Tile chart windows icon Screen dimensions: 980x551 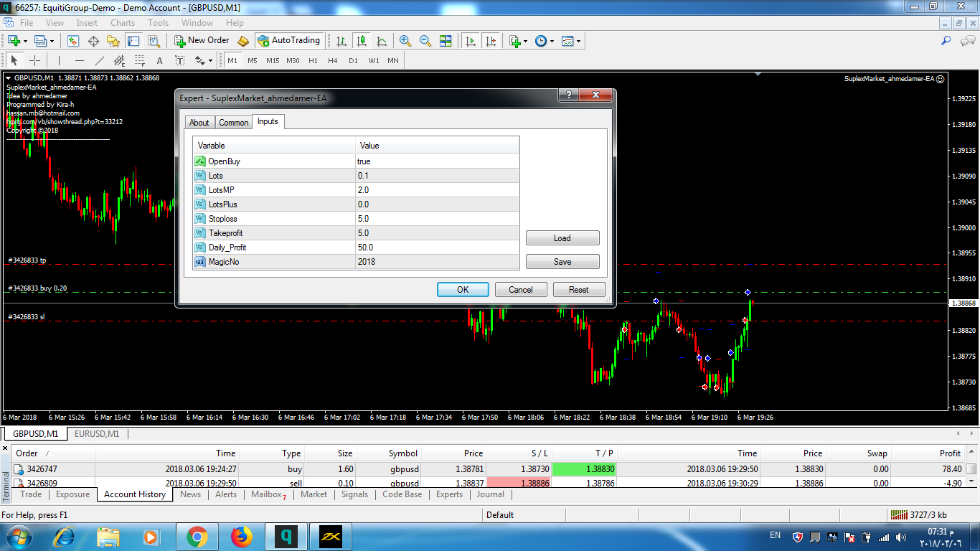(x=446, y=41)
